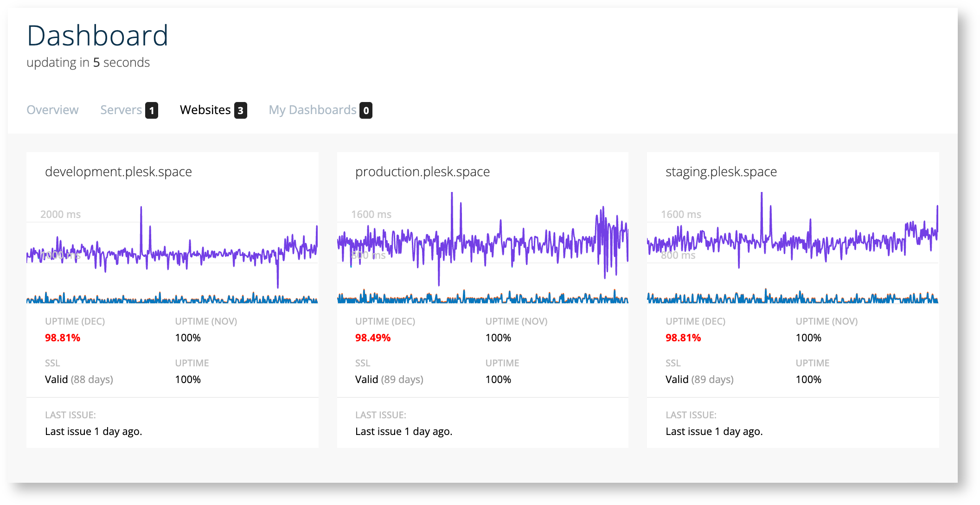
Task: Click the development site's 98.81% December uptime
Action: coord(63,338)
